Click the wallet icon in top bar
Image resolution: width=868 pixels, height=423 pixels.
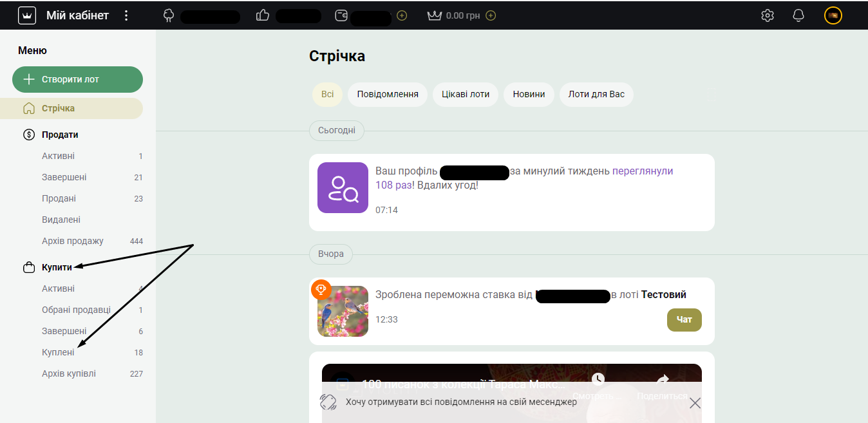point(342,15)
